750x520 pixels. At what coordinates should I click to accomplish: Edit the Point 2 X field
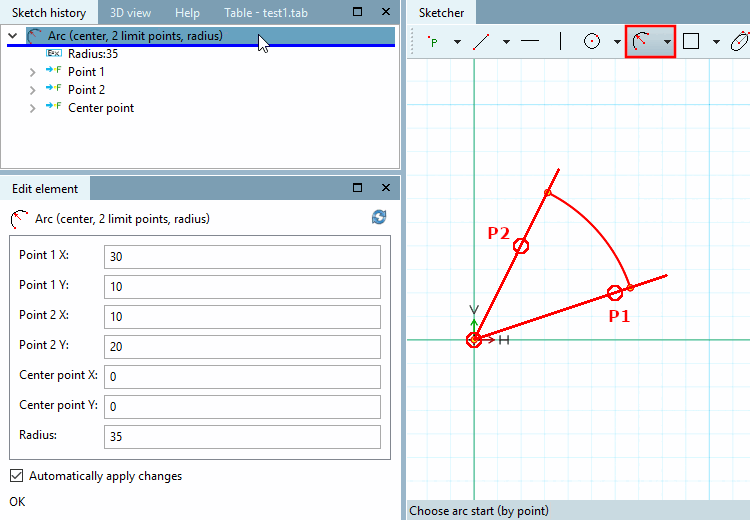pos(242,317)
